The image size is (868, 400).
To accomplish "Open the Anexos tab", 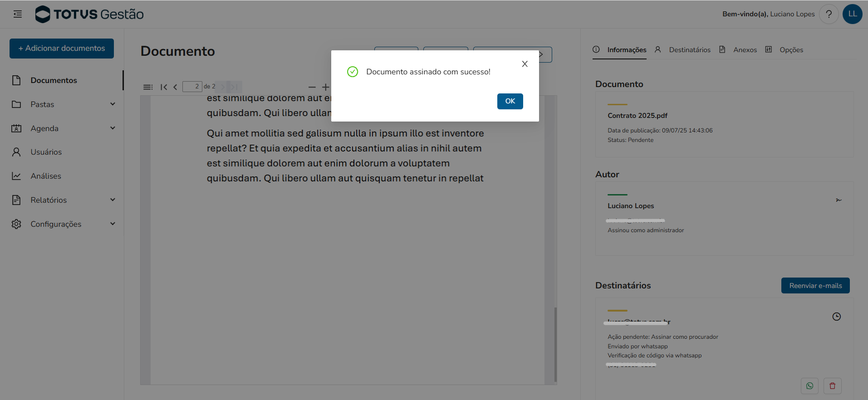I will pyautogui.click(x=745, y=50).
